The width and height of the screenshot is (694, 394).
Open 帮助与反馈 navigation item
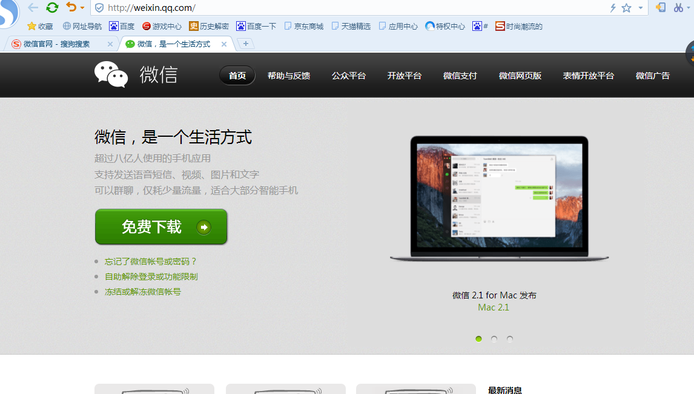[289, 76]
